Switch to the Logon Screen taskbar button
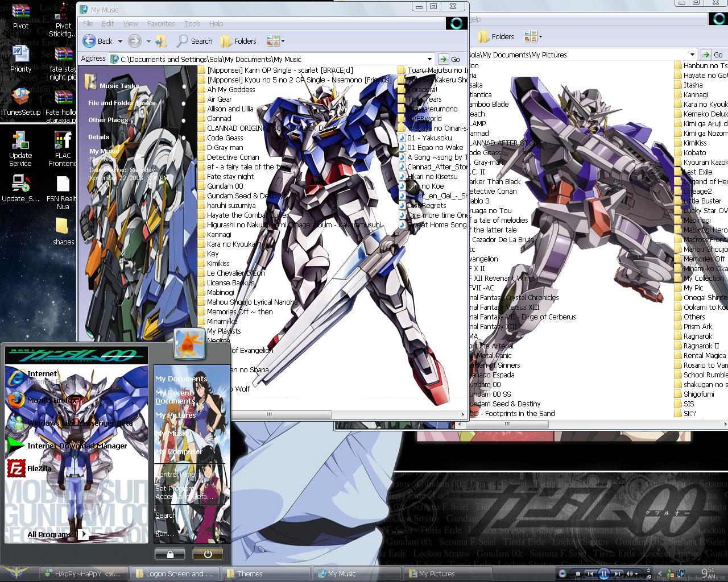 click(x=174, y=573)
